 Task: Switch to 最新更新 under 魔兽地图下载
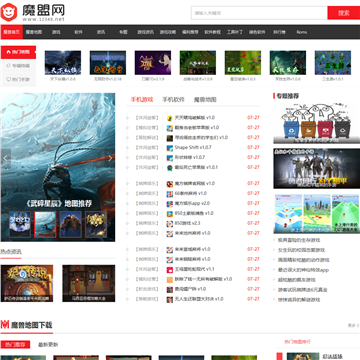point(48,344)
